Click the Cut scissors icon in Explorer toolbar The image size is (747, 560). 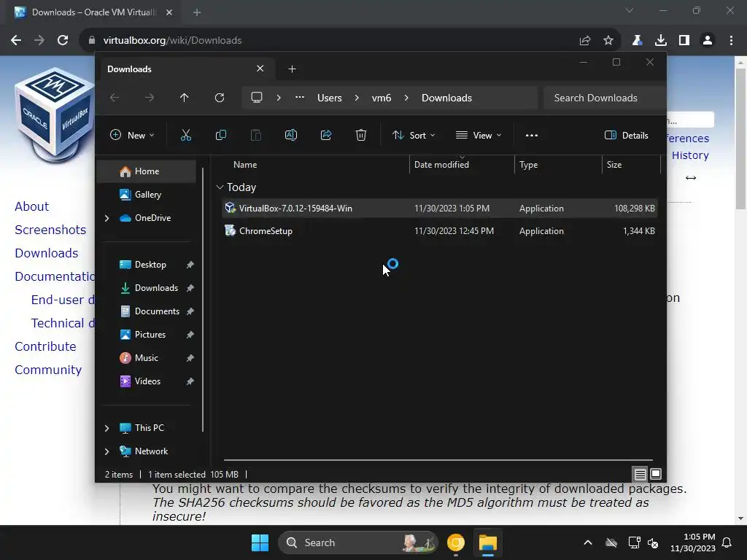(186, 135)
